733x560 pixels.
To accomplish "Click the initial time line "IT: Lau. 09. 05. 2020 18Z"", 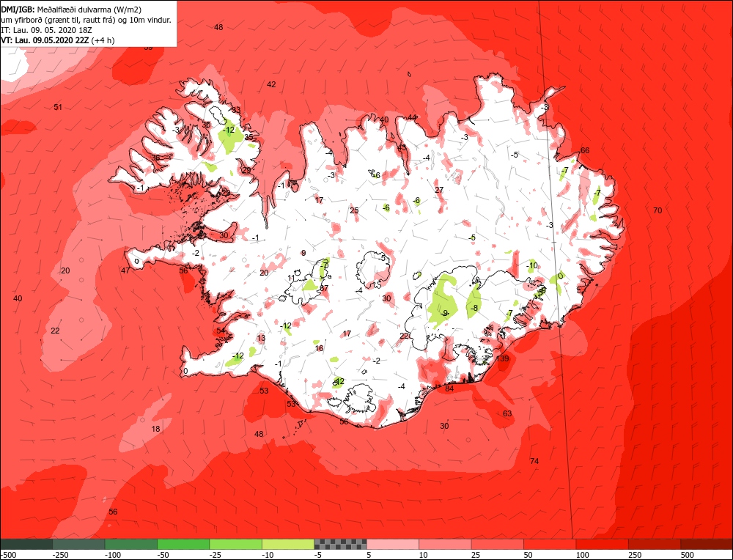I will tap(47, 30).
